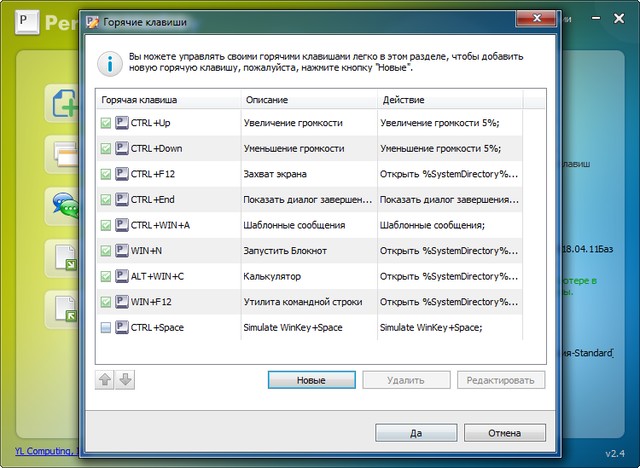Click the keyboard icon beside CTRL+Down
The width and height of the screenshot is (640, 468).
click(x=122, y=149)
